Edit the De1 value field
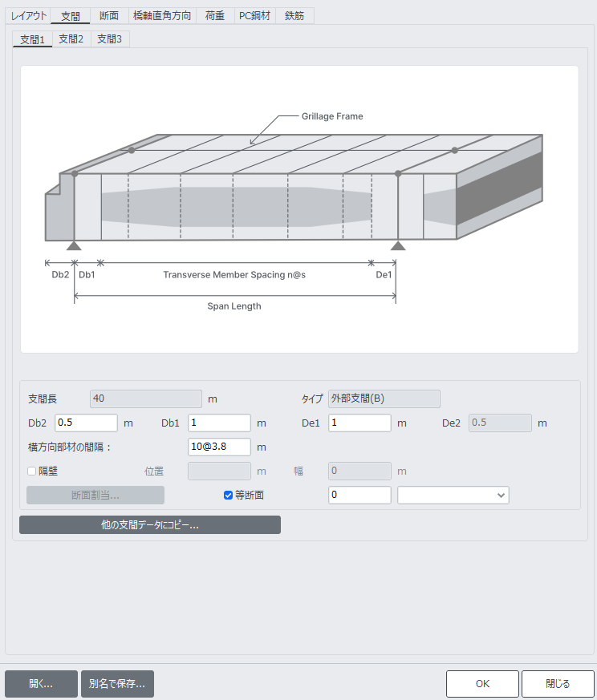The width and height of the screenshot is (597, 700). point(359,423)
